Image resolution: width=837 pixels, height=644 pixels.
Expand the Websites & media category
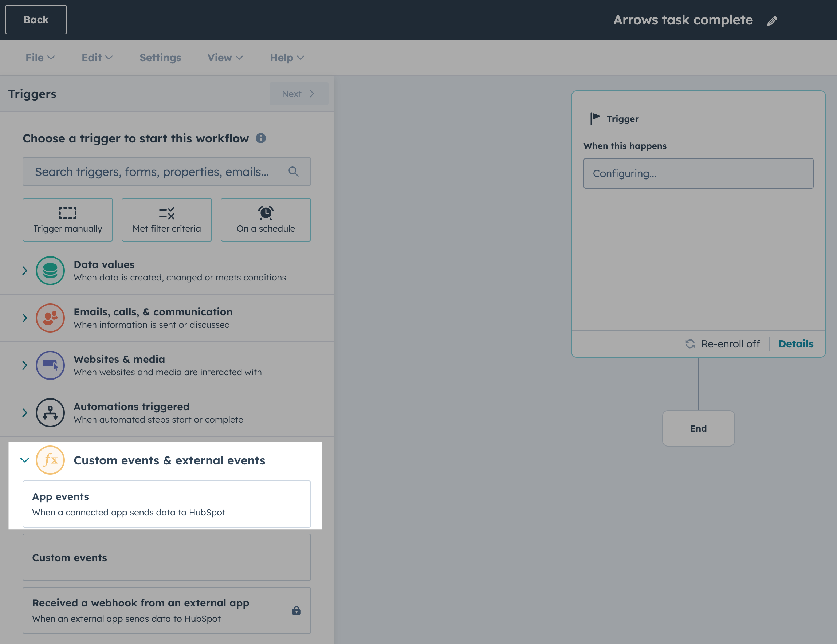[x=25, y=365]
